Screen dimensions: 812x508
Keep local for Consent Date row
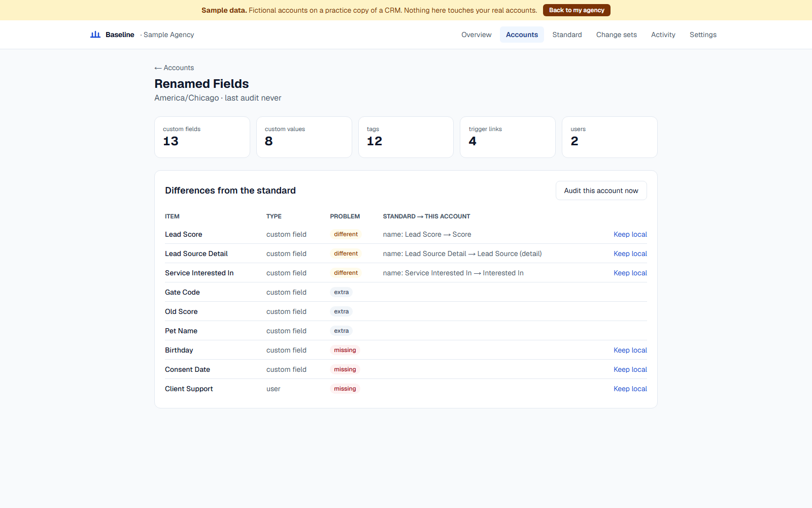630,369
